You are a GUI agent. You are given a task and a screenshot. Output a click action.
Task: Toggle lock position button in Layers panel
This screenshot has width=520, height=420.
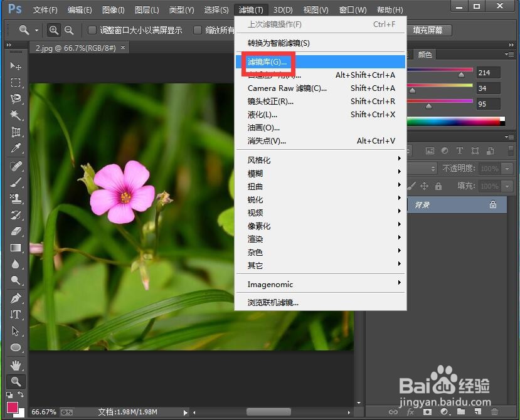tap(424, 186)
